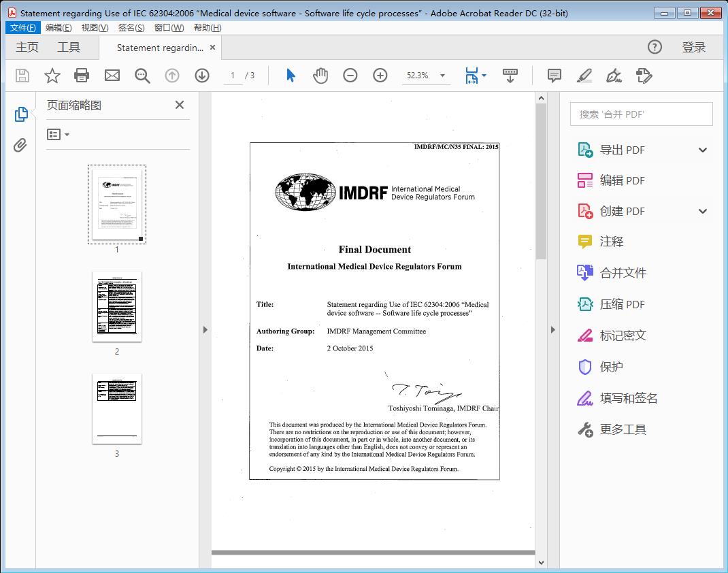Zoom out with the minus icon
The height and width of the screenshot is (573, 728).
coord(350,76)
